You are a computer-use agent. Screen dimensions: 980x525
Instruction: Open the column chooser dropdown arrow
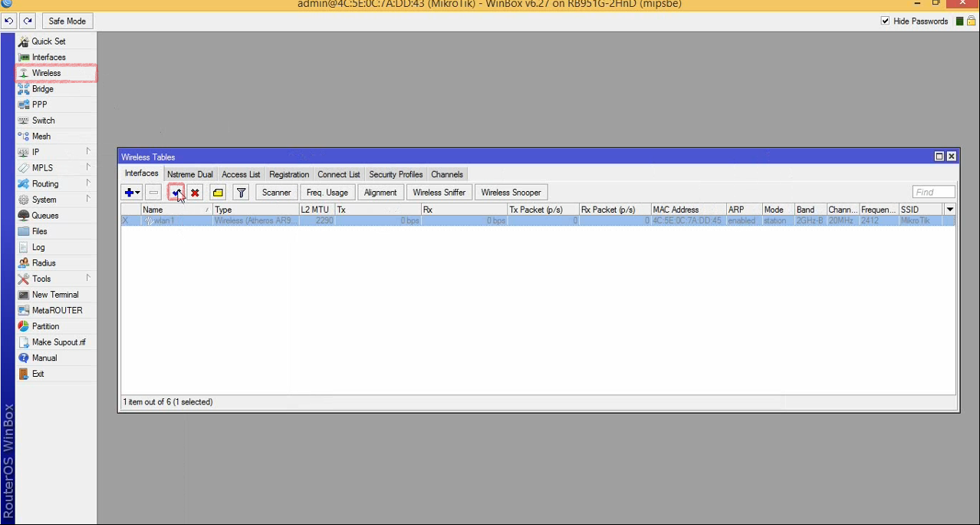tap(950, 210)
